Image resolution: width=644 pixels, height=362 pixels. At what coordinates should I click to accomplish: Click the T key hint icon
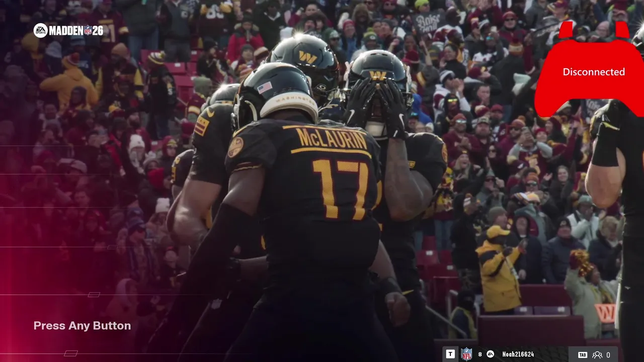pyautogui.click(x=450, y=354)
